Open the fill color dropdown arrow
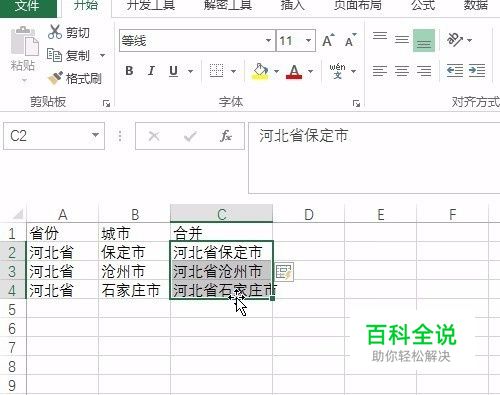This screenshot has height=395, width=500. (276, 71)
